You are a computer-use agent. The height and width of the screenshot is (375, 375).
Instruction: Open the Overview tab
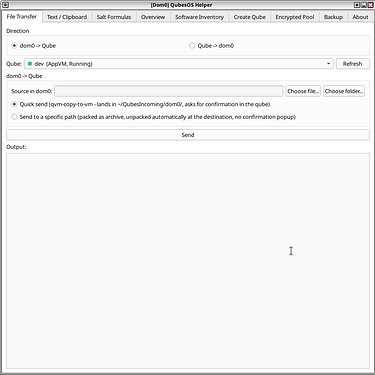pos(153,17)
